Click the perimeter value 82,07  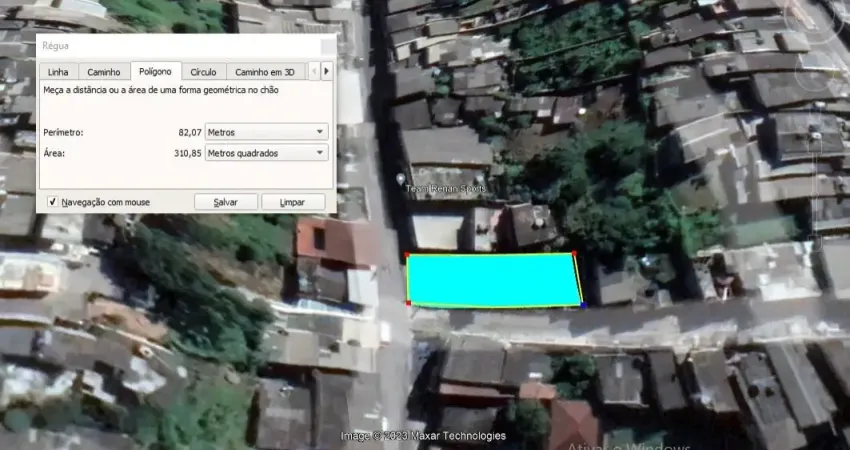[190, 132]
